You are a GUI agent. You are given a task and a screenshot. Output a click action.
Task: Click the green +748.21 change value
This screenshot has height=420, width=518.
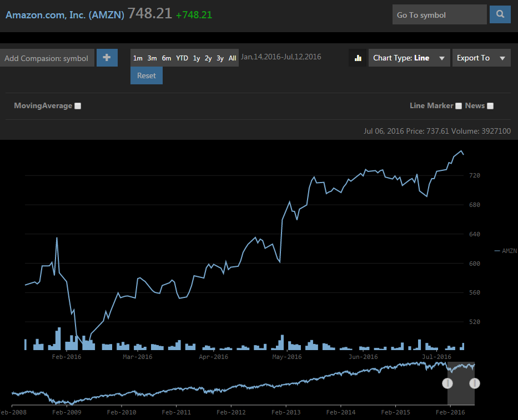[194, 15]
